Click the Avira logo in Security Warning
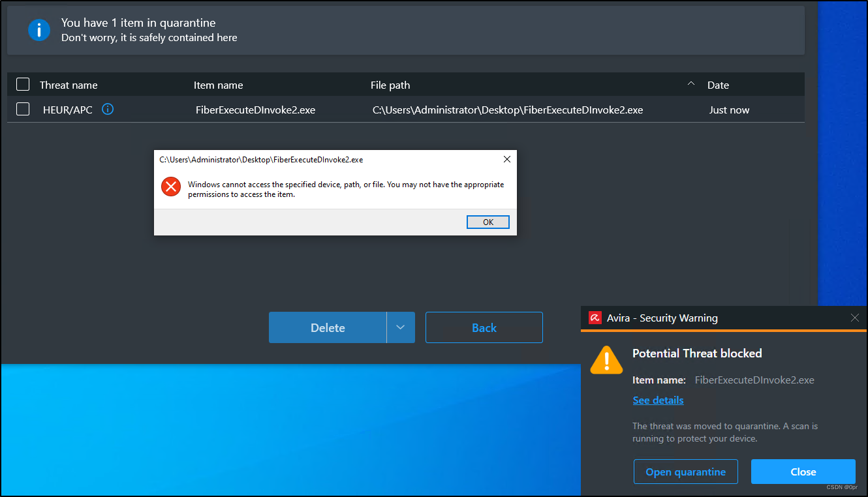 click(x=595, y=318)
